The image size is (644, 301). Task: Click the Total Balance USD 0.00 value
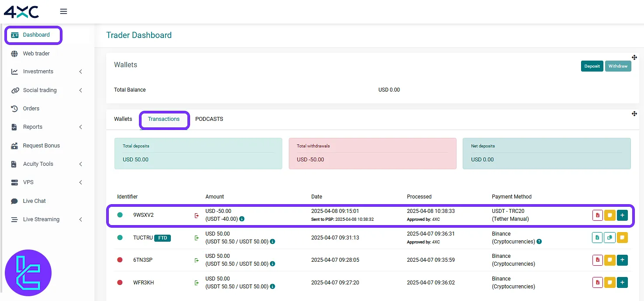click(x=389, y=90)
